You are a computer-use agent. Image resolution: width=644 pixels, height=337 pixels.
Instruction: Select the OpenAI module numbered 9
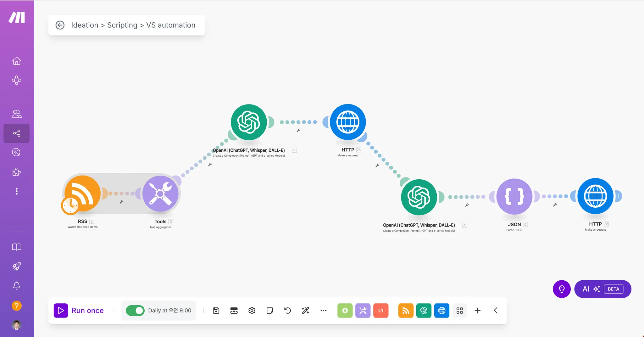(249, 122)
